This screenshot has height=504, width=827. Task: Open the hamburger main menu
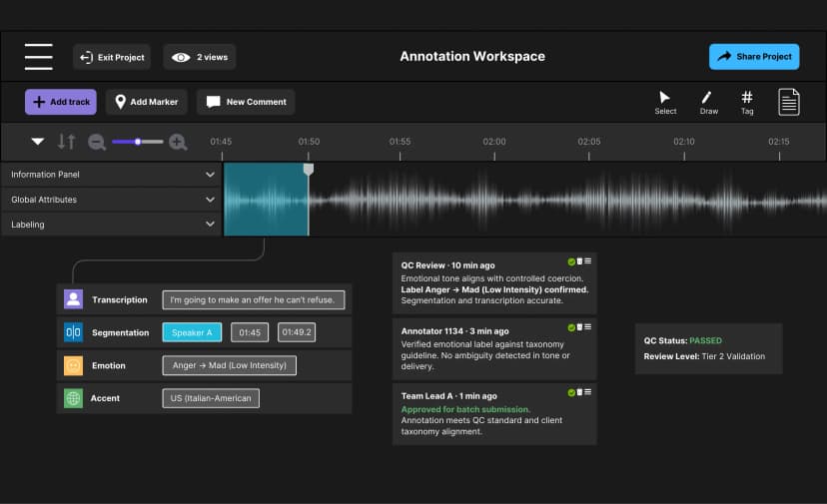39,57
